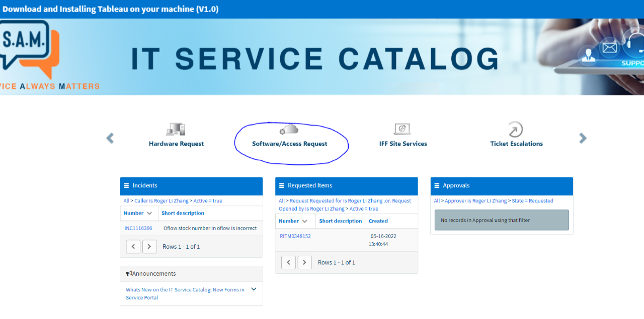Open the Incidents panel hamburger menu icon
The height and width of the screenshot is (319, 644).
(x=127, y=186)
